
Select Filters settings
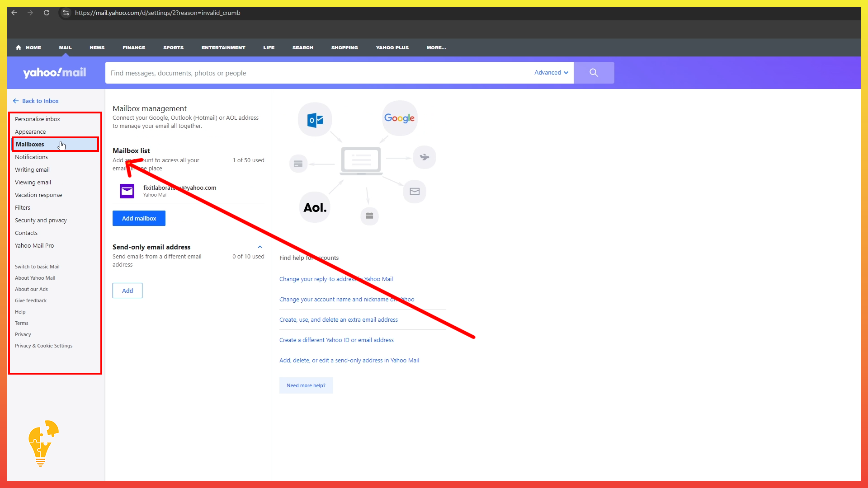click(x=23, y=207)
